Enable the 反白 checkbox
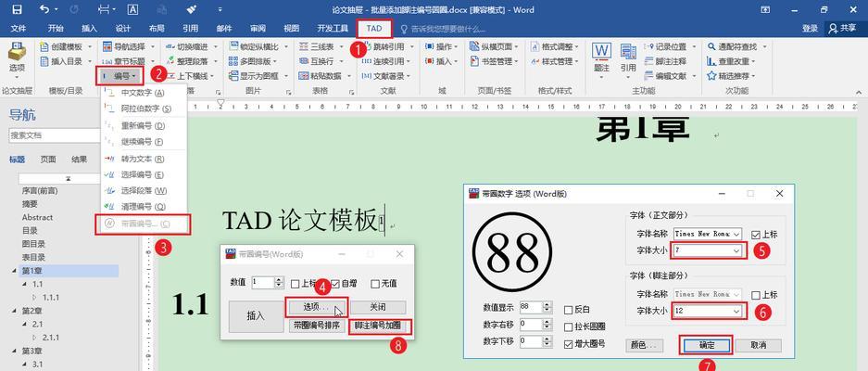 click(569, 310)
